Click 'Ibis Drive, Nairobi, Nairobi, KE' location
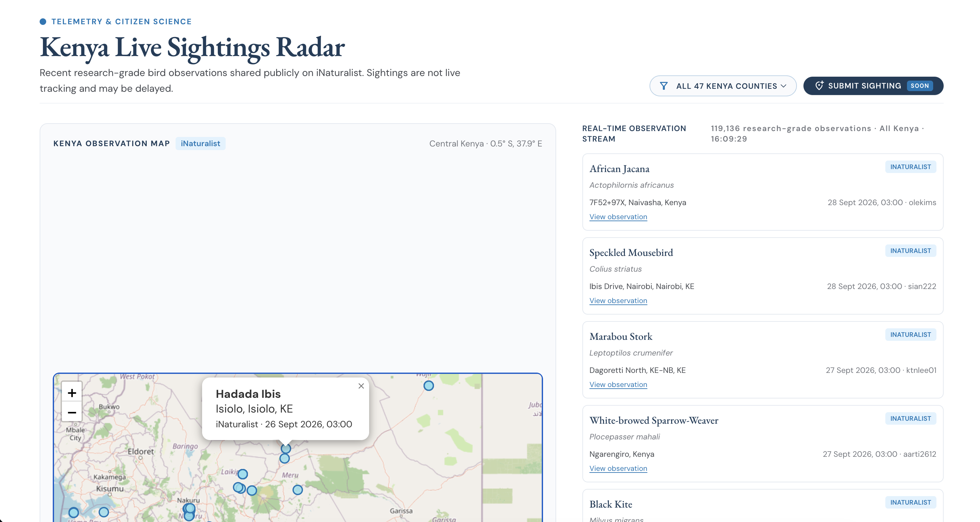The height and width of the screenshot is (522, 980). pyautogui.click(x=642, y=286)
